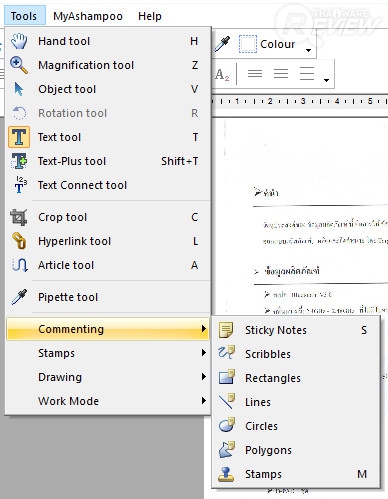Click the horizontal ruler above the document

coord(300,101)
